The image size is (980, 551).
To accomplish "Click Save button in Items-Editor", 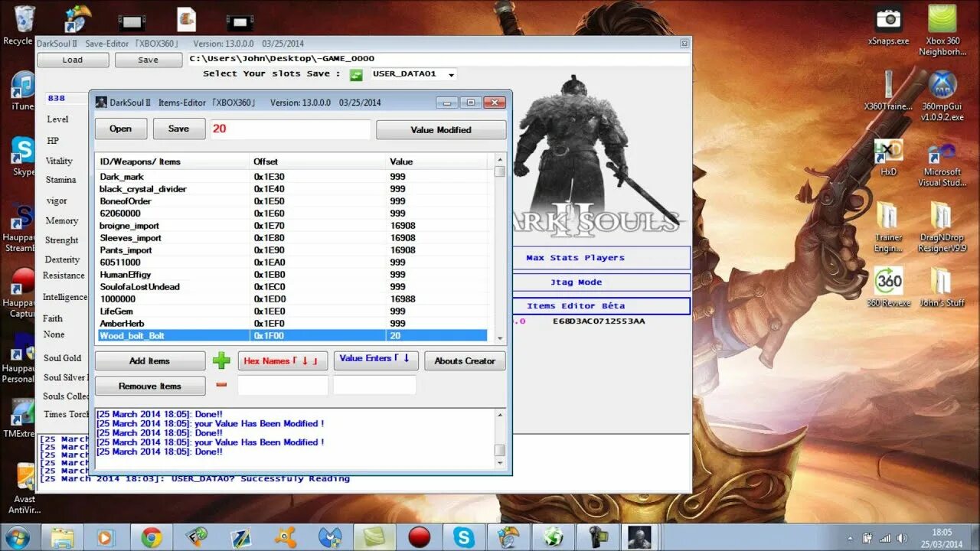I will click(x=179, y=129).
